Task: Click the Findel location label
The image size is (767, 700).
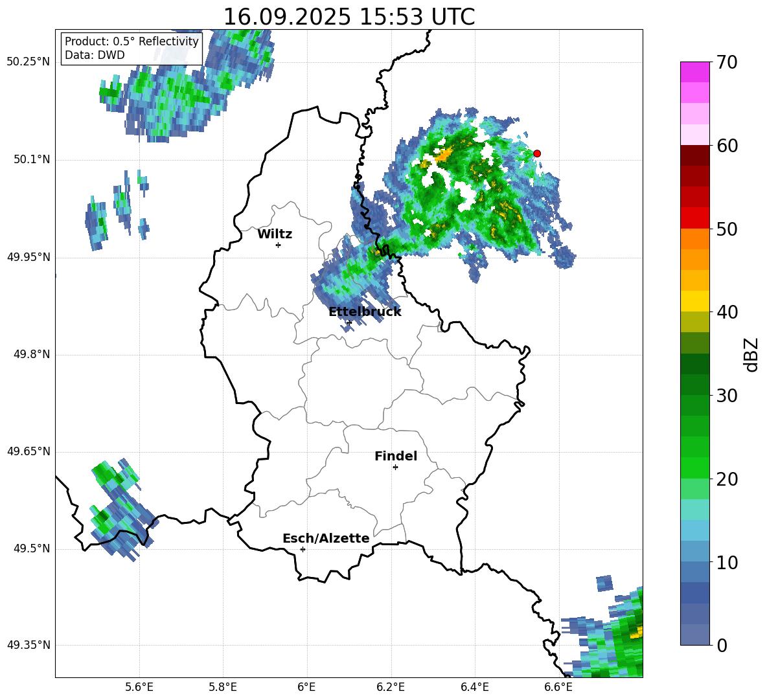Action: (396, 456)
